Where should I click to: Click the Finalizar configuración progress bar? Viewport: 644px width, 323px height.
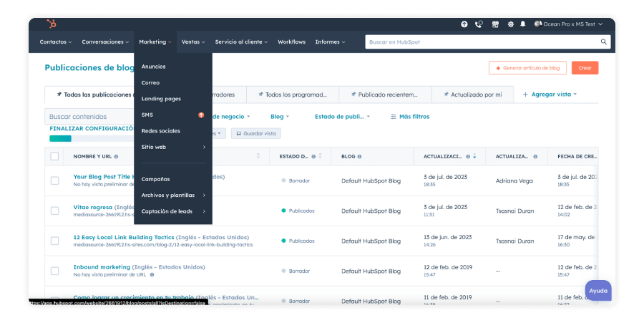pos(89,138)
